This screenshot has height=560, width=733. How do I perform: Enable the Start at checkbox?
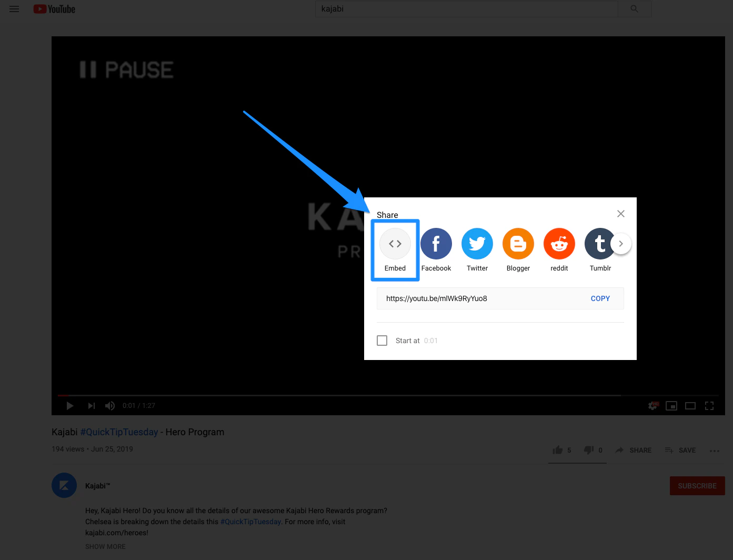point(382,340)
